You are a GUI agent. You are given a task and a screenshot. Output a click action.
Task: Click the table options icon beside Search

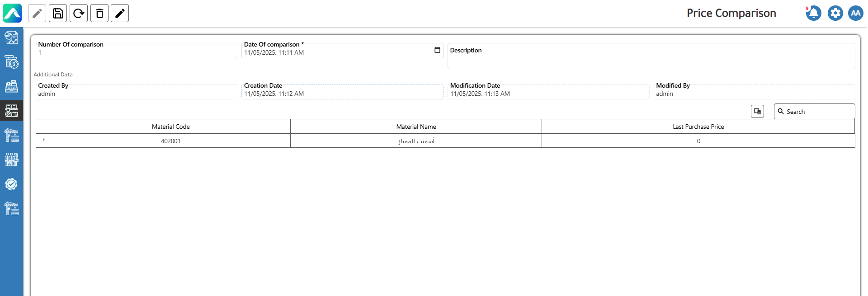[757, 111]
